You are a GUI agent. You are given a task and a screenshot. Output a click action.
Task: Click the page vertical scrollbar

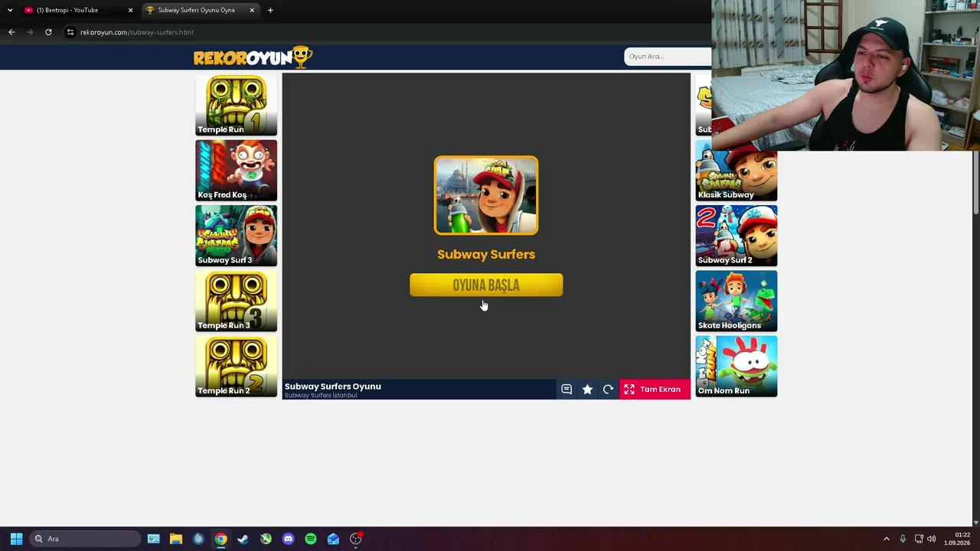[976, 184]
